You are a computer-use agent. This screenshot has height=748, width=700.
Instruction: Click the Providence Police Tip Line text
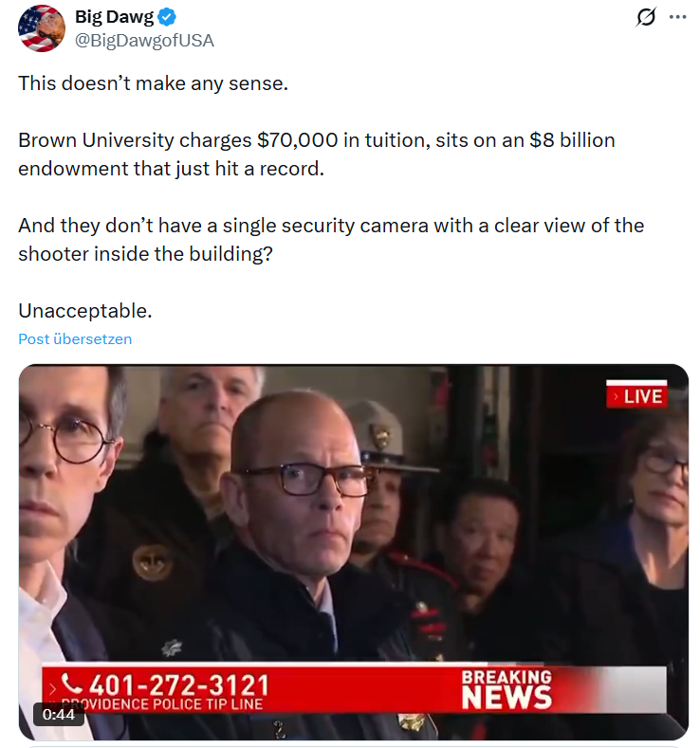[x=162, y=704]
